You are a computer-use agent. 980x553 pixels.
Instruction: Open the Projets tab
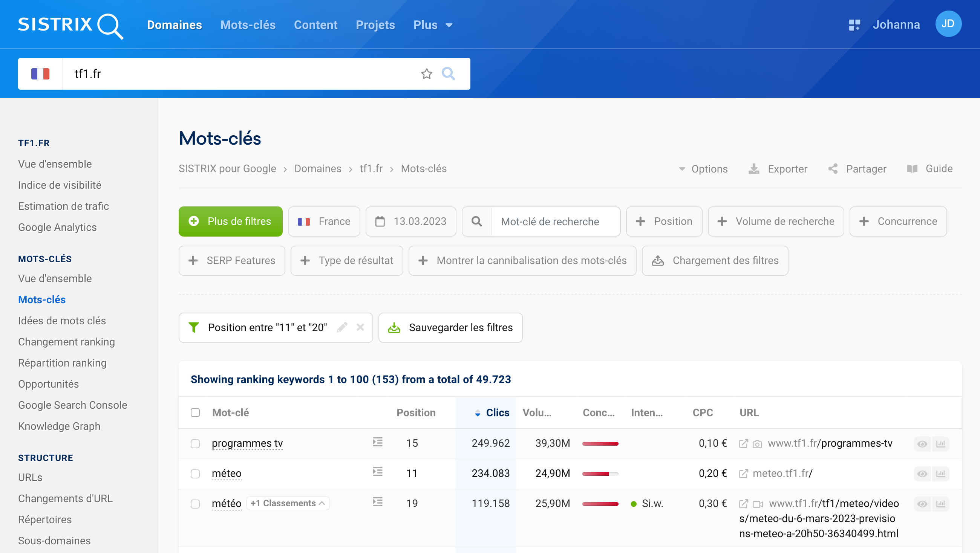coord(375,25)
